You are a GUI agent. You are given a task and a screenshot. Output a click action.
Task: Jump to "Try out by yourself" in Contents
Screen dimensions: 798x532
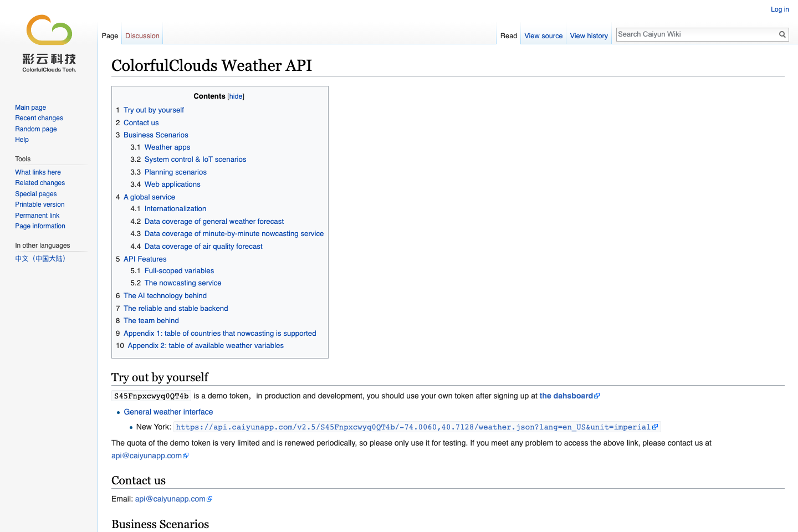pyautogui.click(x=154, y=110)
